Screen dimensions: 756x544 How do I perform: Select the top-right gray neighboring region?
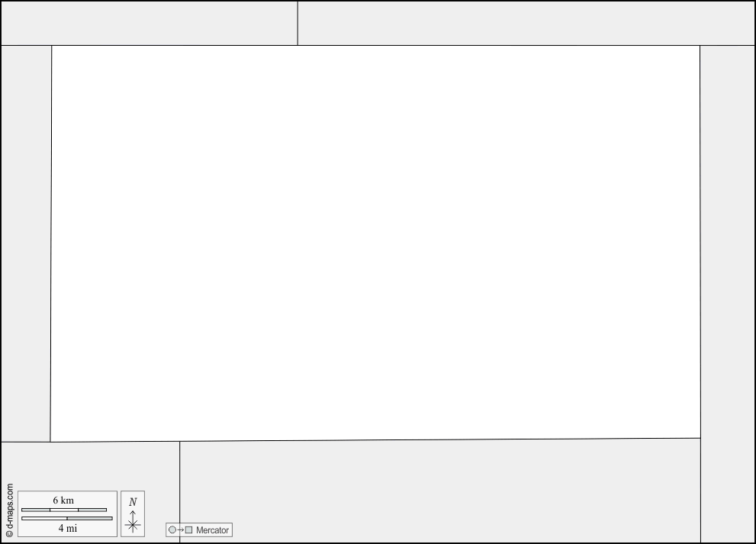pos(526,23)
